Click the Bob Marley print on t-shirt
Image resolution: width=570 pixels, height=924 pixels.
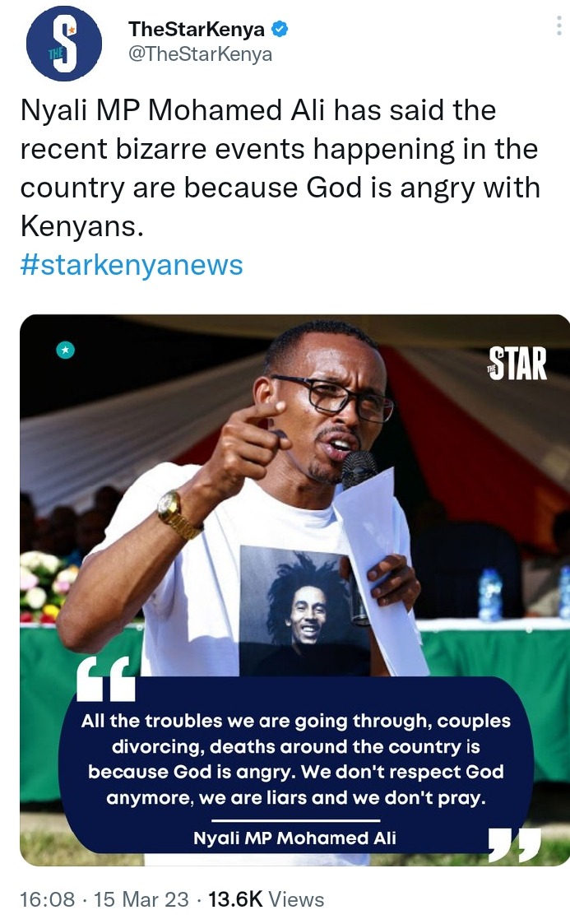(304, 610)
